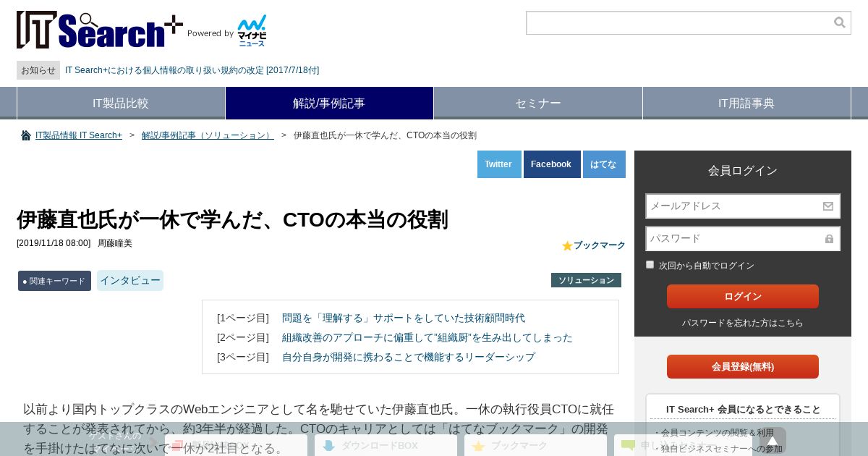Open the forgotten password link
Image resolution: width=868 pixels, height=456 pixels.
(743, 323)
